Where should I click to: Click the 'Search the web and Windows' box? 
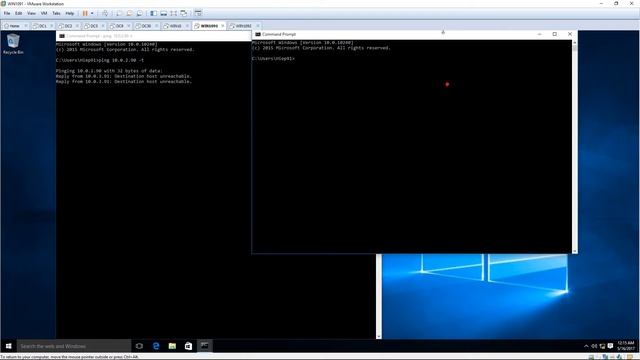(x=74, y=346)
